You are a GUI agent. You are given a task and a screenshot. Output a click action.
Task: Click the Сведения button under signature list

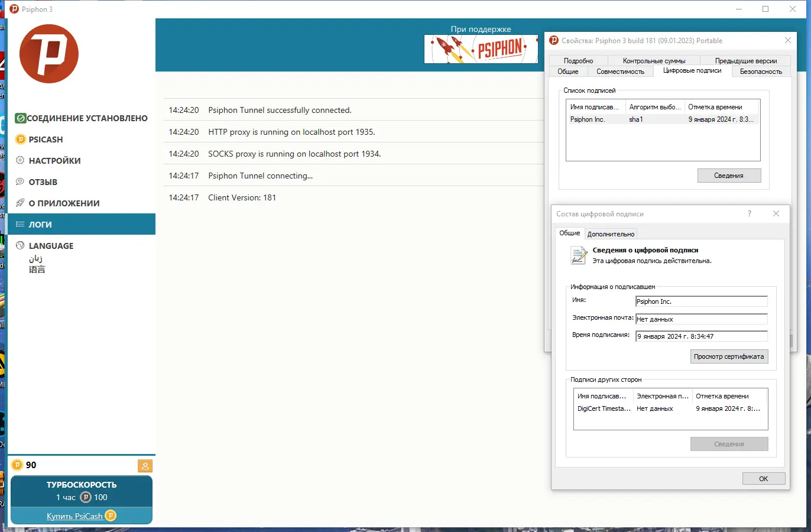729,176
